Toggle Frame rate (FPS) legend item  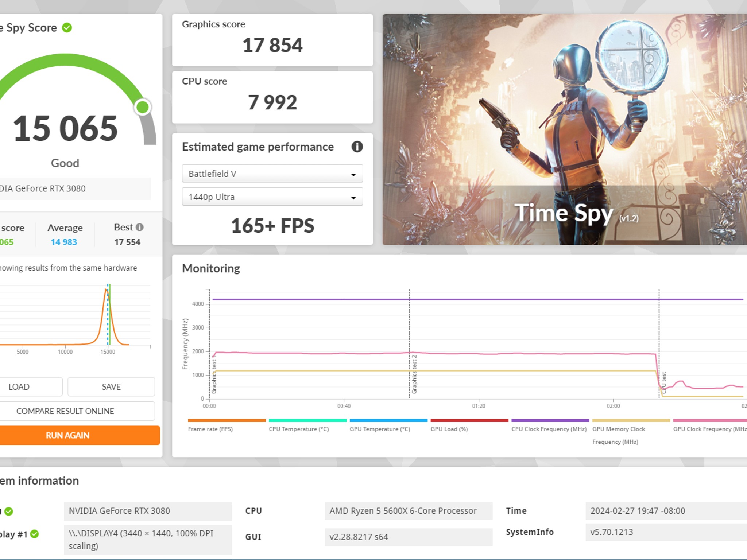(227, 426)
